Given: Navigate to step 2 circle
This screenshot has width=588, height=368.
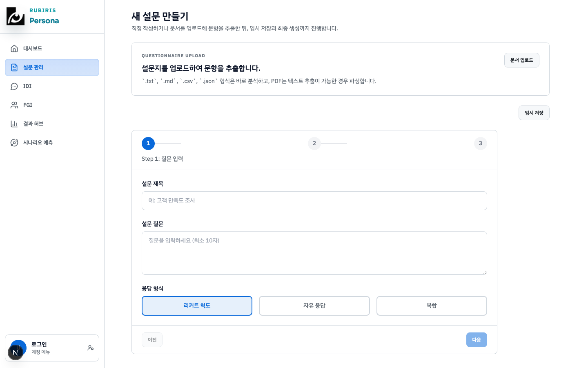Looking at the screenshot, I should tap(314, 144).
